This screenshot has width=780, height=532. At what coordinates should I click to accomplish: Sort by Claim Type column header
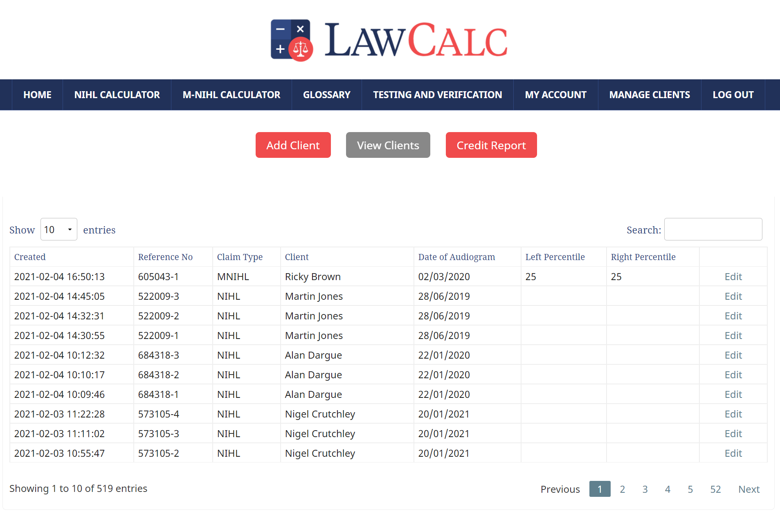pos(247,257)
